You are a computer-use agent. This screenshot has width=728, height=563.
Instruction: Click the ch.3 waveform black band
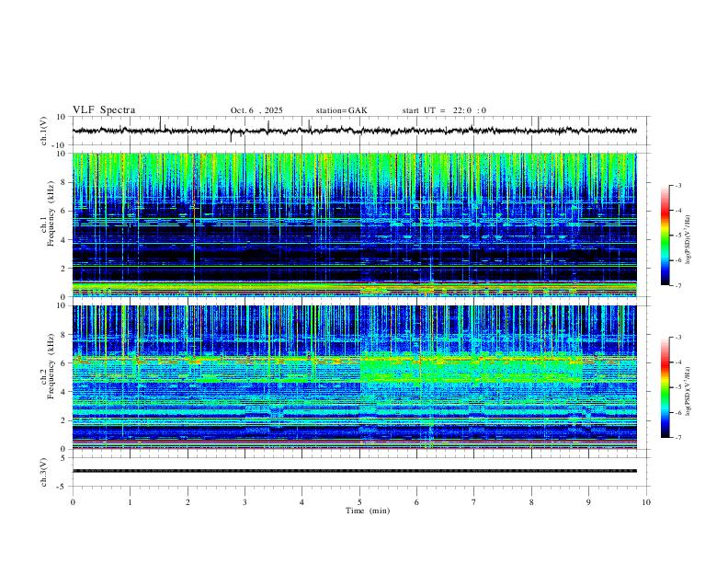click(x=355, y=471)
